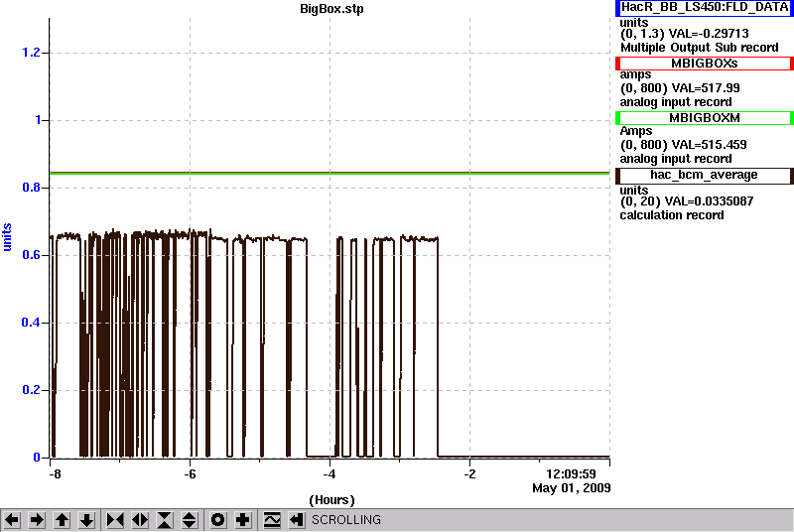Click the VAL=-0.29713 readout
Viewport: 794px width, 532px height.
coord(709,34)
